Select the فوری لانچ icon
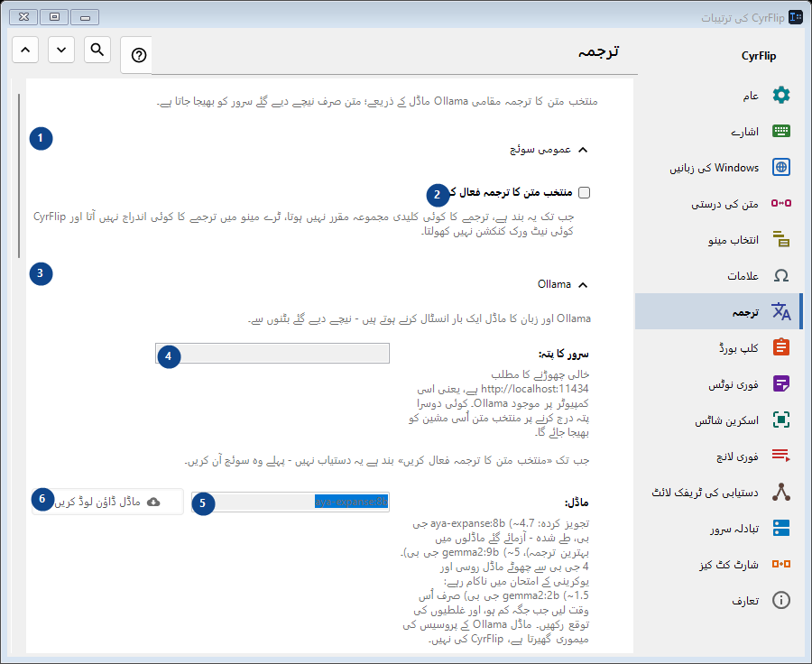The height and width of the screenshot is (664, 812). (x=781, y=456)
